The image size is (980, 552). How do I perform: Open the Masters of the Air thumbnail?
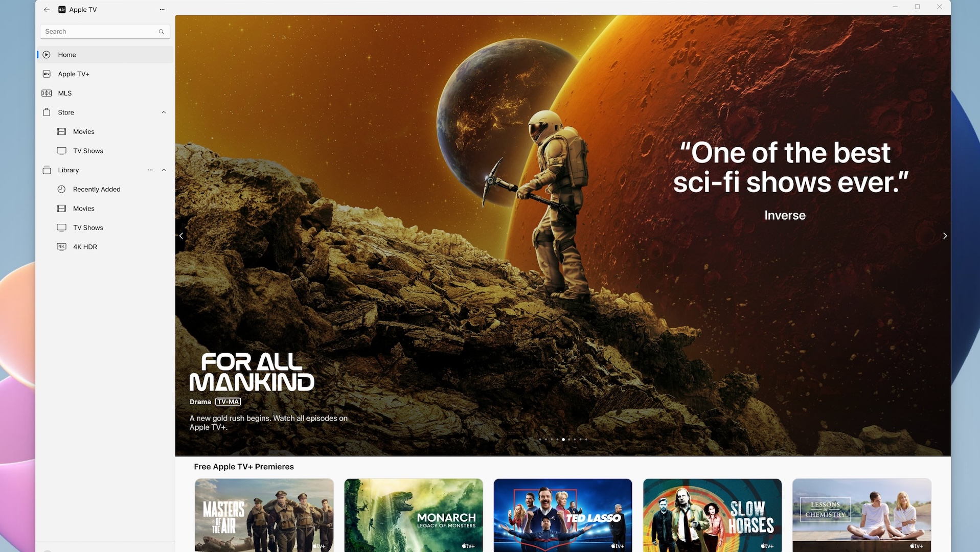[264, 515]
